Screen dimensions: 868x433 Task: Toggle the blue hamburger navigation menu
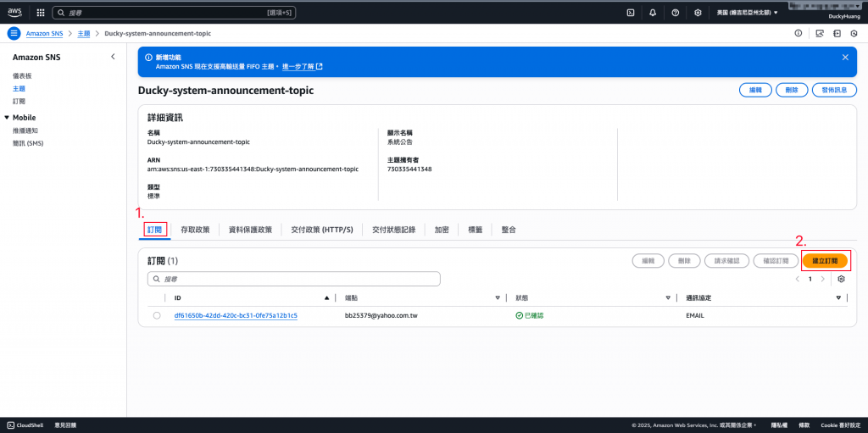pos(14,33)
